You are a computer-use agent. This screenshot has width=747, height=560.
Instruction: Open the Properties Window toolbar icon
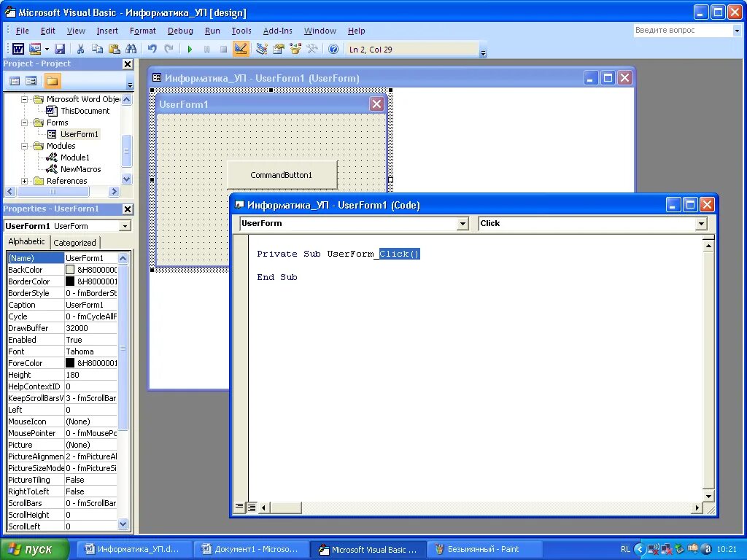(x=278, y=49)
